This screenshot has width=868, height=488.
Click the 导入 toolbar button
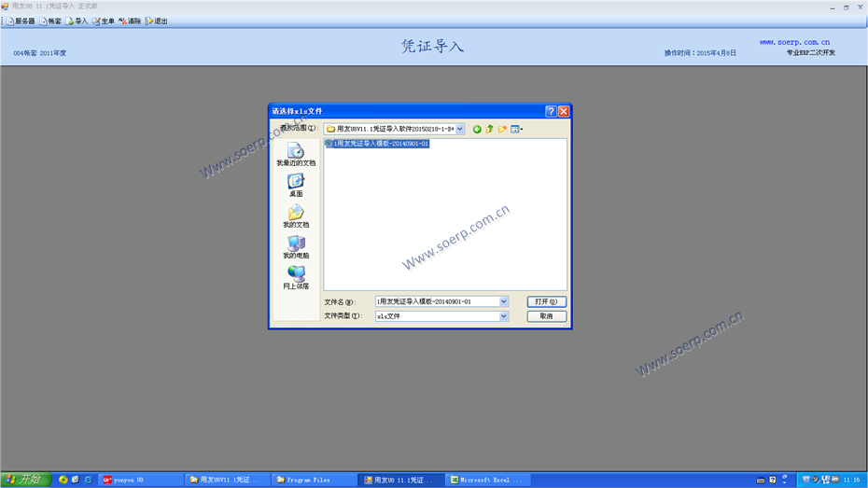point(77,21)
